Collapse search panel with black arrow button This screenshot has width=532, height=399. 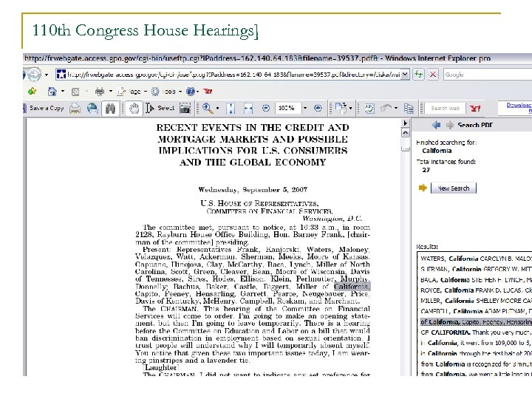tap(406, 123)
